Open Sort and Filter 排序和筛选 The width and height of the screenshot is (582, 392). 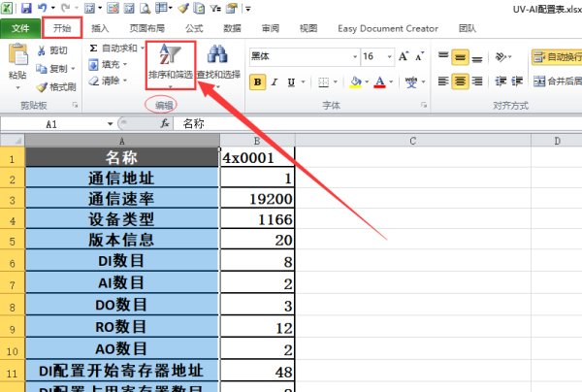(x=171, y=65)
